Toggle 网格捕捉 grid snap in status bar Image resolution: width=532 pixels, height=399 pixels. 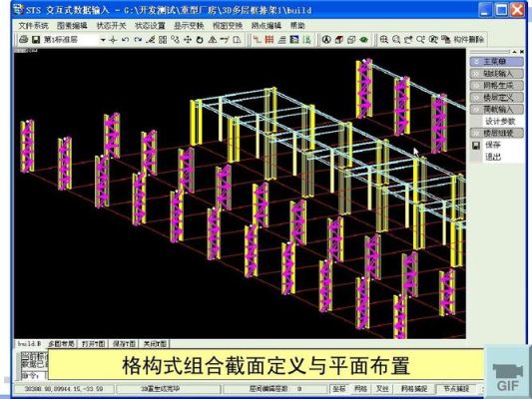pyautogui.click(x=414, y=388)
